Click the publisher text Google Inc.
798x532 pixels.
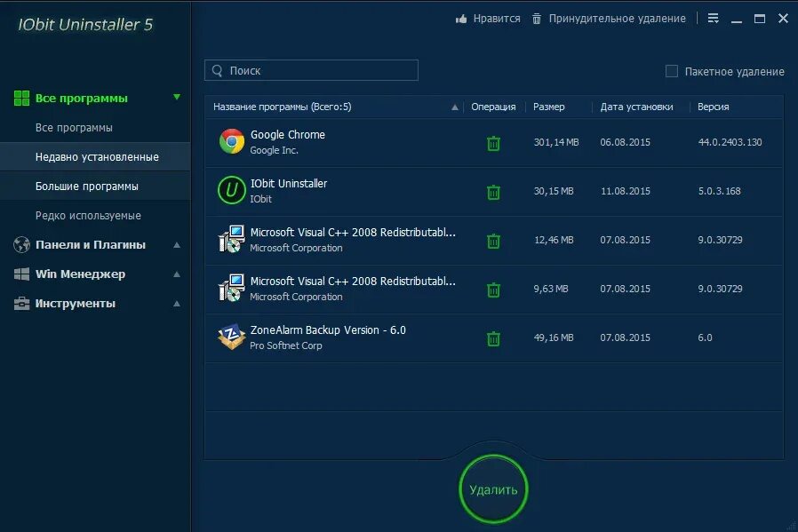(x=274, y=150)
